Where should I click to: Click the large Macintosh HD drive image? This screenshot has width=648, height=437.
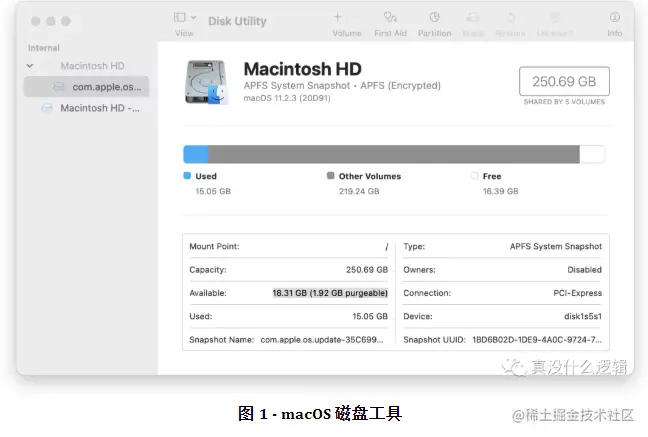pos(206,82)
